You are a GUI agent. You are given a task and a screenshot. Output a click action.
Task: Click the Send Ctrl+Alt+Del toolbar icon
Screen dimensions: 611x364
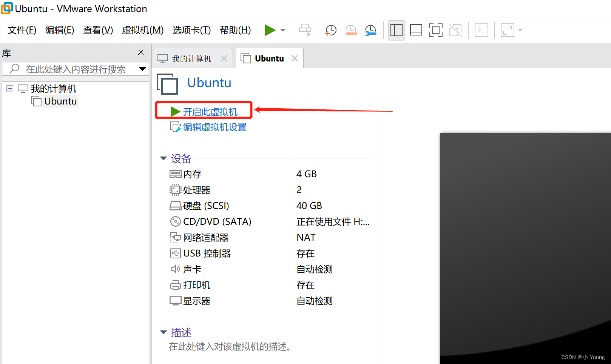point(305,30)
